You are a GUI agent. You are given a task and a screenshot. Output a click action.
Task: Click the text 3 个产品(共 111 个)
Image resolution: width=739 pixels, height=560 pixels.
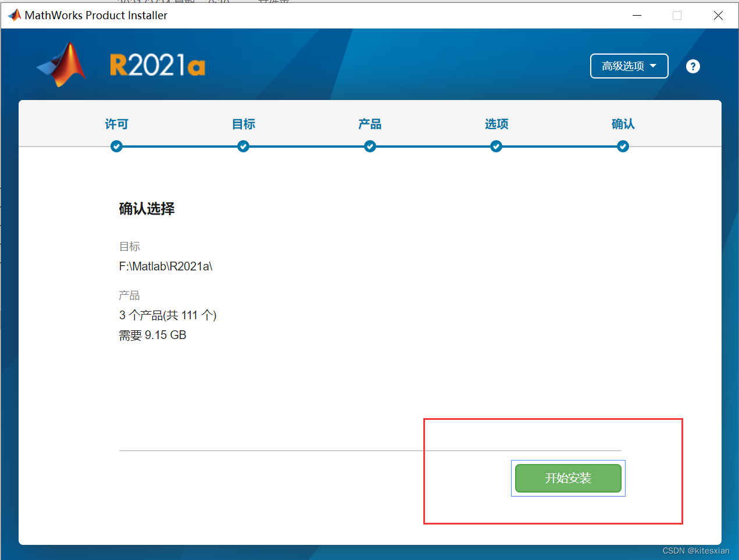tap(167, 315)
